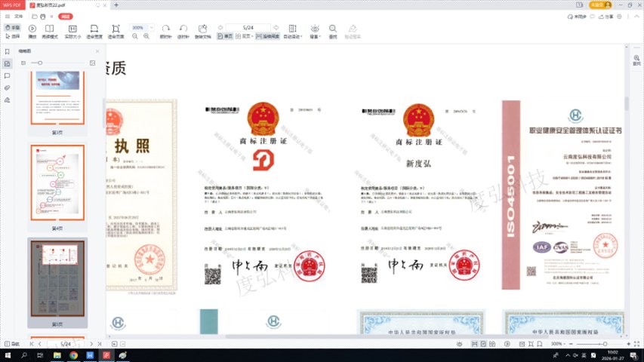Open the right-side search panel icon
The height and width of the screenshot is (362, 644).
pyautogui.click(x=636, y=60)
